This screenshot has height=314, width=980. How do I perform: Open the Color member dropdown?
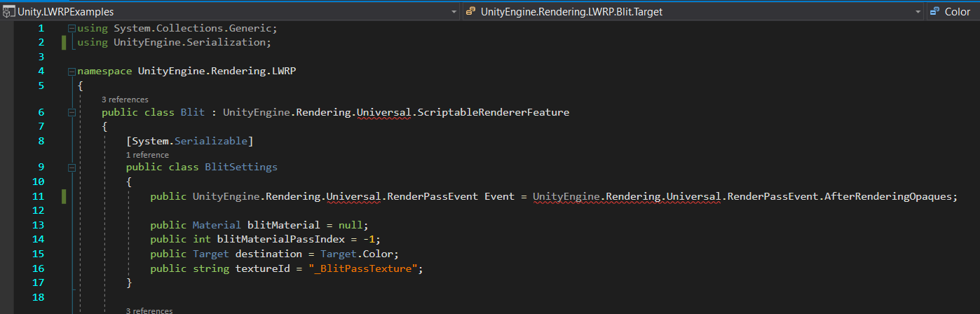coord(953,11)
